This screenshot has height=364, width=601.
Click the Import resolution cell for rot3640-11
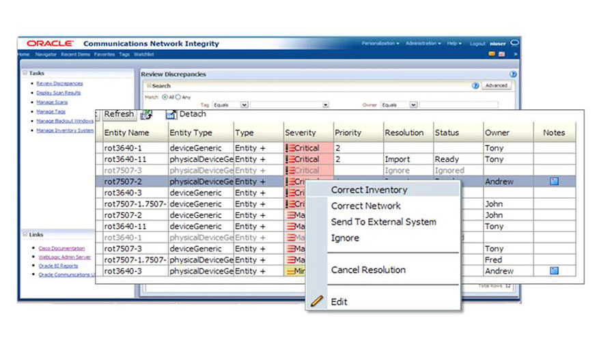[397, 159]
